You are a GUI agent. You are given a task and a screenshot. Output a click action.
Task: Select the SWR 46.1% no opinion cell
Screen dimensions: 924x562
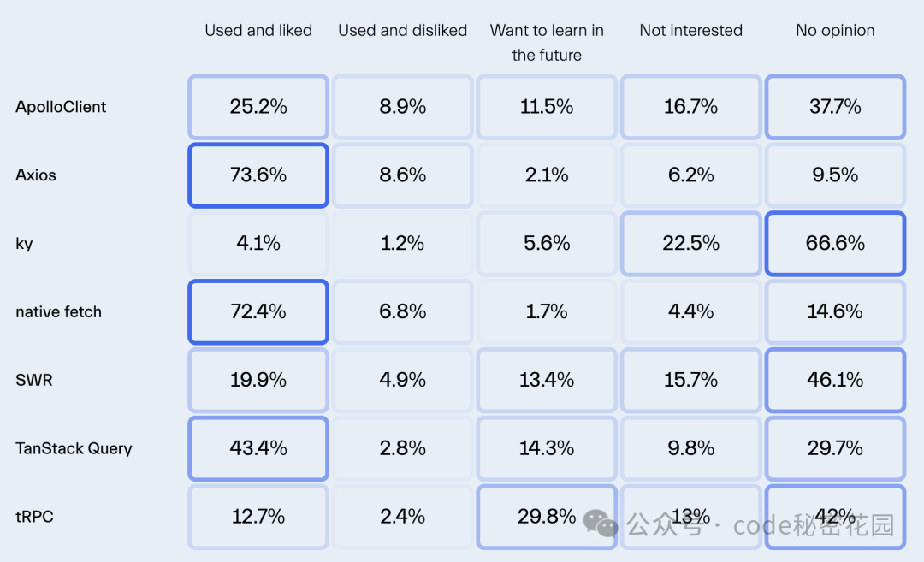(835, 380)
